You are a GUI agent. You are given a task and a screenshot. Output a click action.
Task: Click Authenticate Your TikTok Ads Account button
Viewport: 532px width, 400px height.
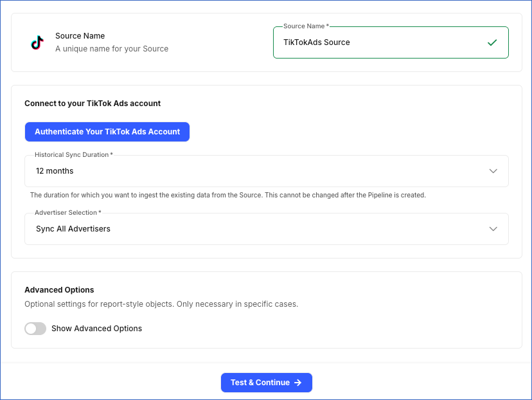107,132
